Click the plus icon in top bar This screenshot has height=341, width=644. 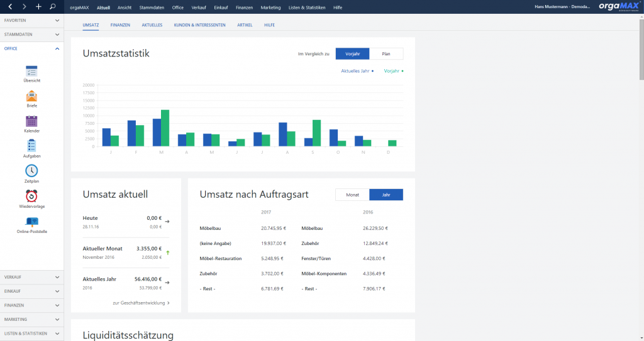38,6
